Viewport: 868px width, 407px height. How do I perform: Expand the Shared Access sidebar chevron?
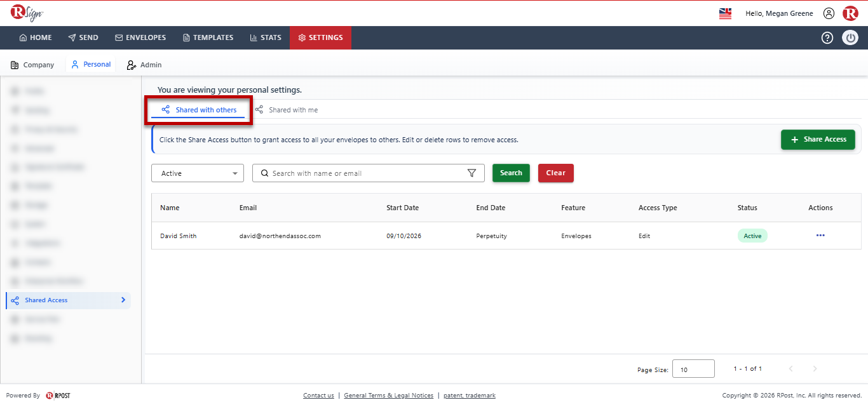pyautogui.click(x=123, y=300)
